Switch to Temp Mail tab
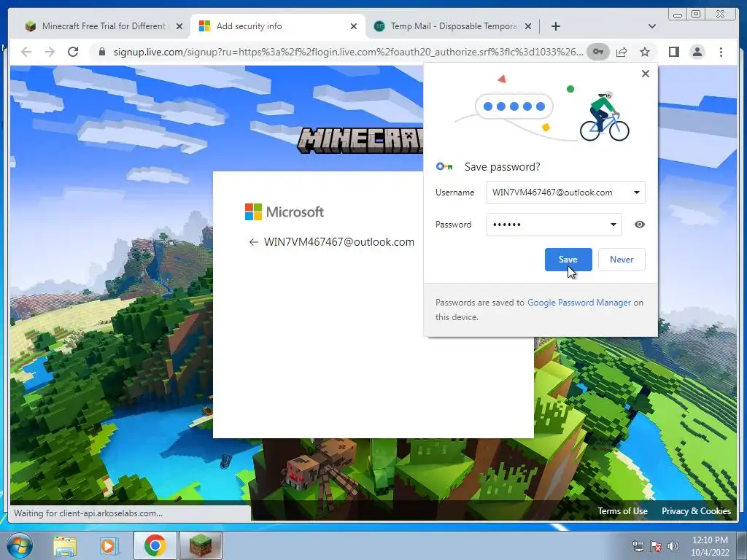747x560 pixels. [x=452, y=26]
